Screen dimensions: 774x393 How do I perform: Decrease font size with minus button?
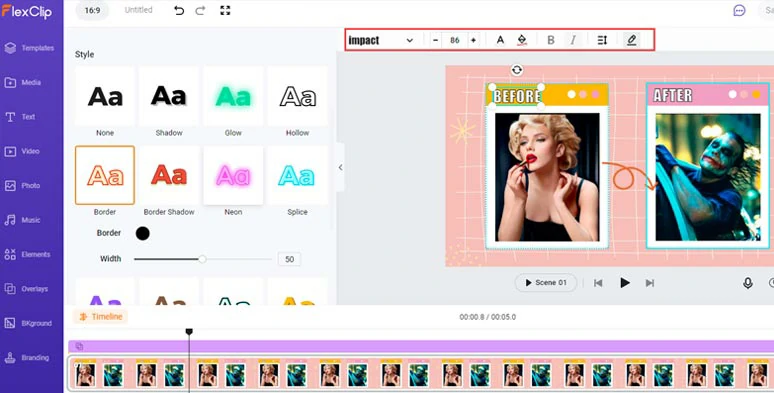point(435,40)
